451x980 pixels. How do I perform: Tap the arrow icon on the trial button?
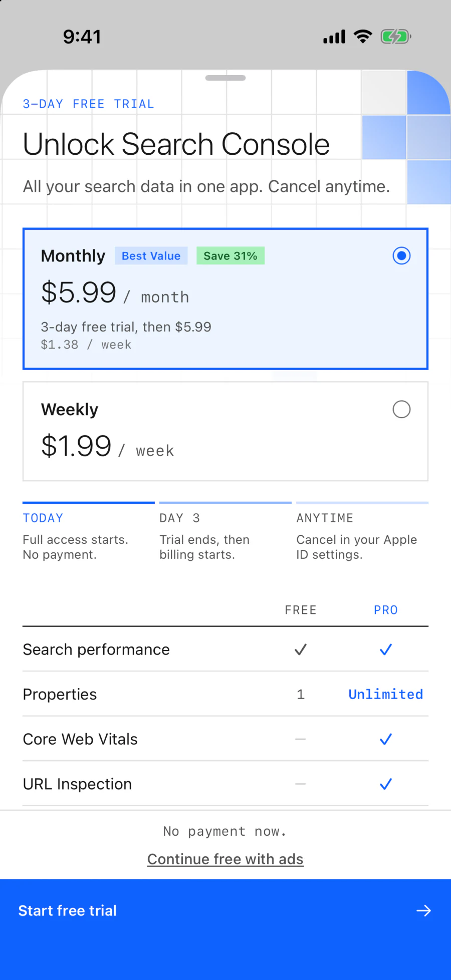424,910
